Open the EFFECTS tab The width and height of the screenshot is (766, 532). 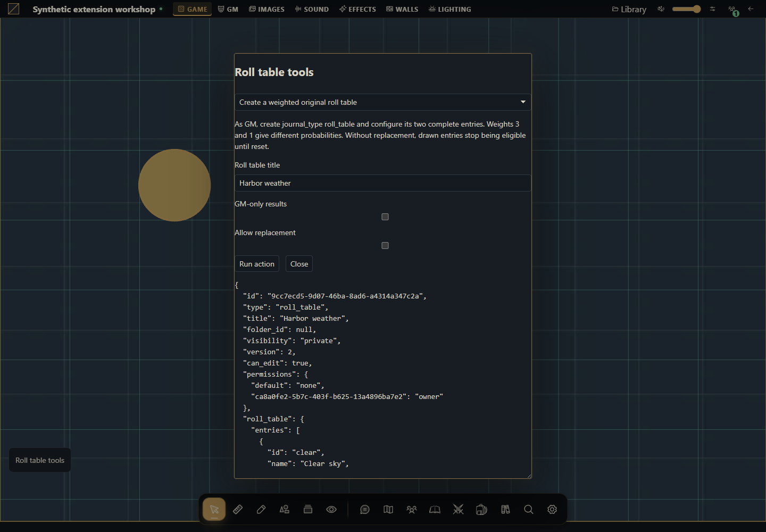pyautogui.click(x=358, y=9)
